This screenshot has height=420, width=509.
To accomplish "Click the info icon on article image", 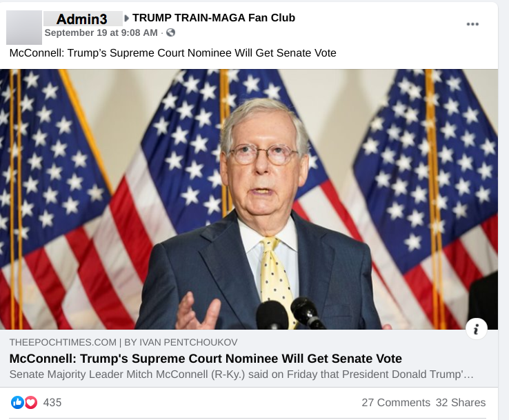I will [x=476, y=329].
